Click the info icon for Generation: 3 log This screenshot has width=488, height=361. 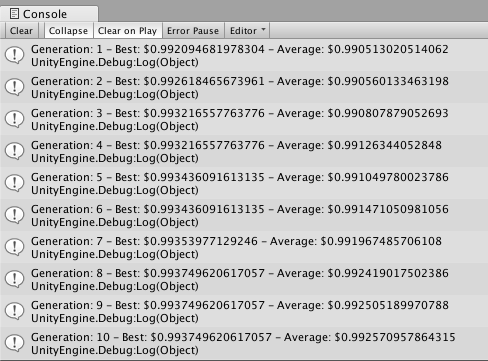[x=15, y=119]
